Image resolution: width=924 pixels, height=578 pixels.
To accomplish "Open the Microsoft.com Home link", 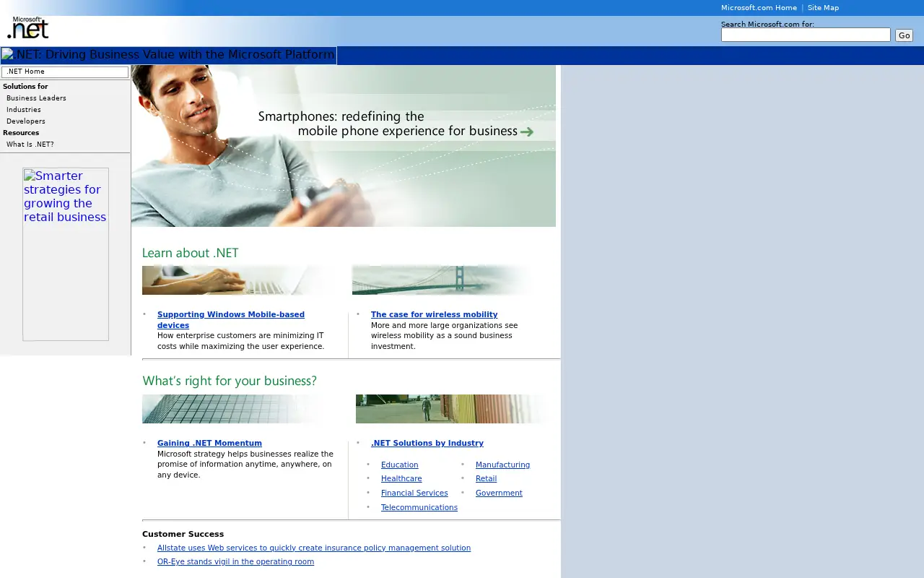I will 759,8.
